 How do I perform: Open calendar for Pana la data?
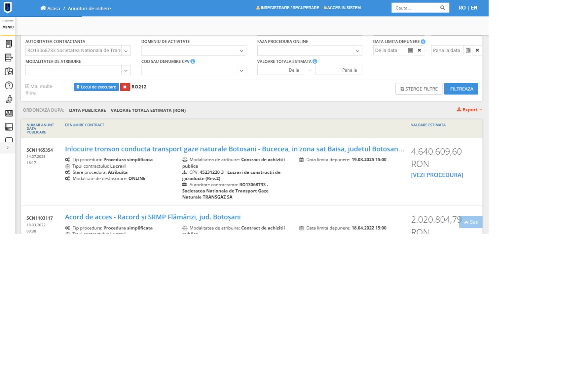click(x=468, y=50)
